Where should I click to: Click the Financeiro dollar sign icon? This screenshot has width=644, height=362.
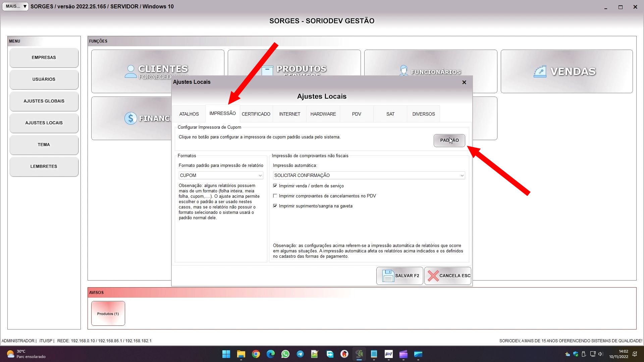click(130, 118)
